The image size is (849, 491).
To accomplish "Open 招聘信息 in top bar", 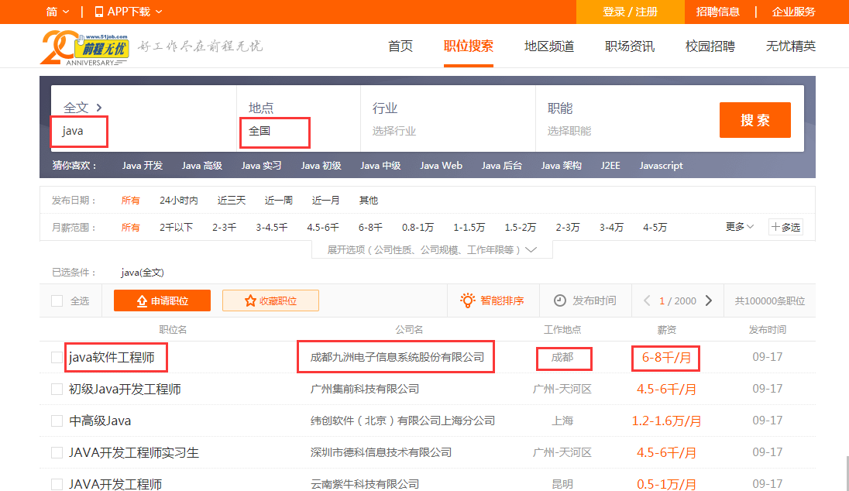I will [x=717, y=12].
